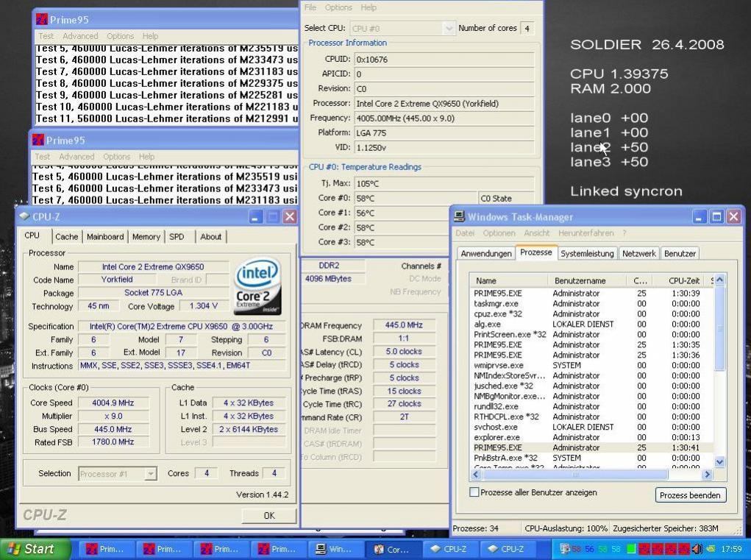Switch to the 'Win...' Task-Manager taskbar button
Screen dimensions: 751x560
point(336,549)
